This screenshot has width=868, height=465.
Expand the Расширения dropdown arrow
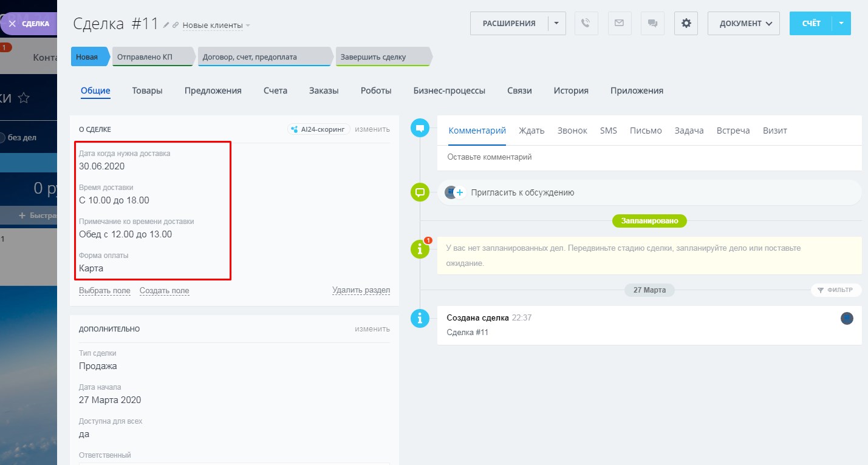(556, 24)
